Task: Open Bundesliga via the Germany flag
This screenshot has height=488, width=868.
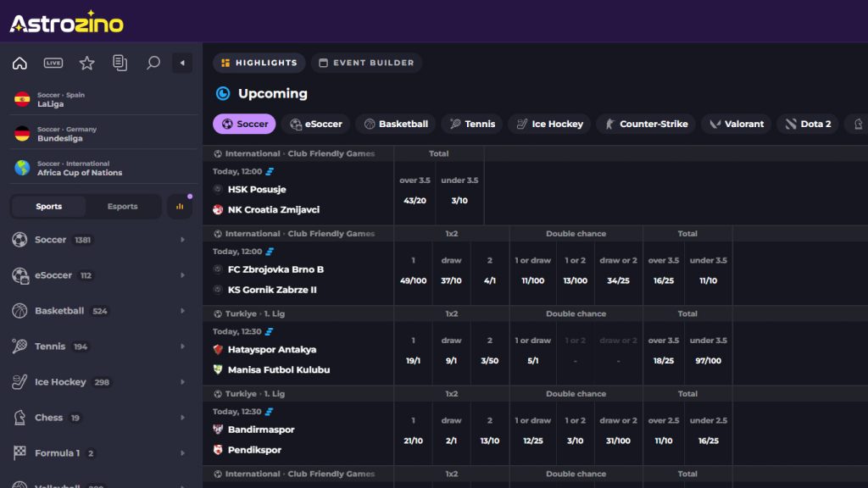Action: pyautogui.click(x=22, y=133)
